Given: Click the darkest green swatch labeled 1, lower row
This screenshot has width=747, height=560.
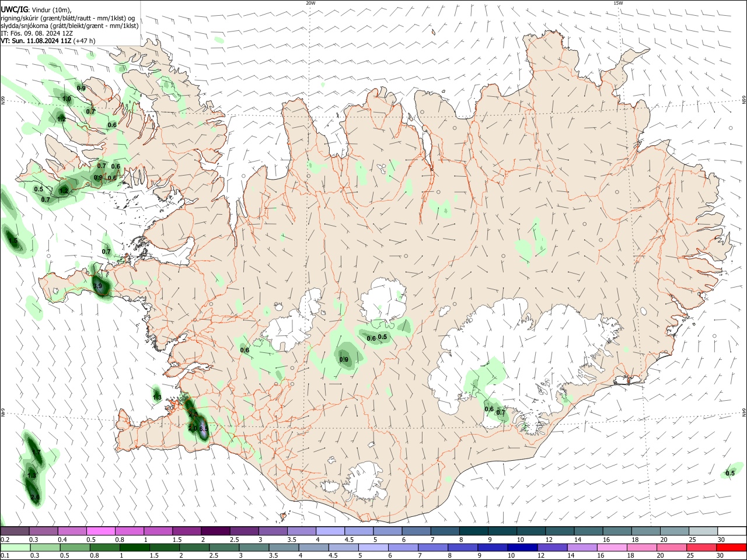Looking at the screenshot, I should 134,548.
